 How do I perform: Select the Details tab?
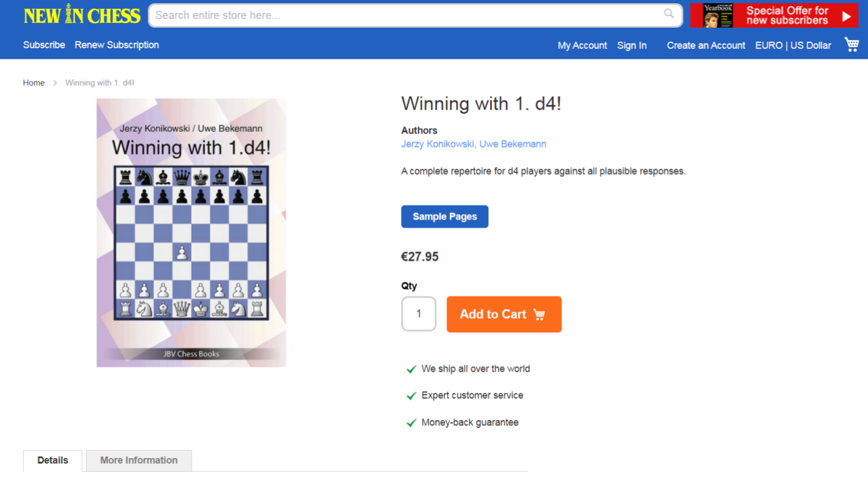53,460
